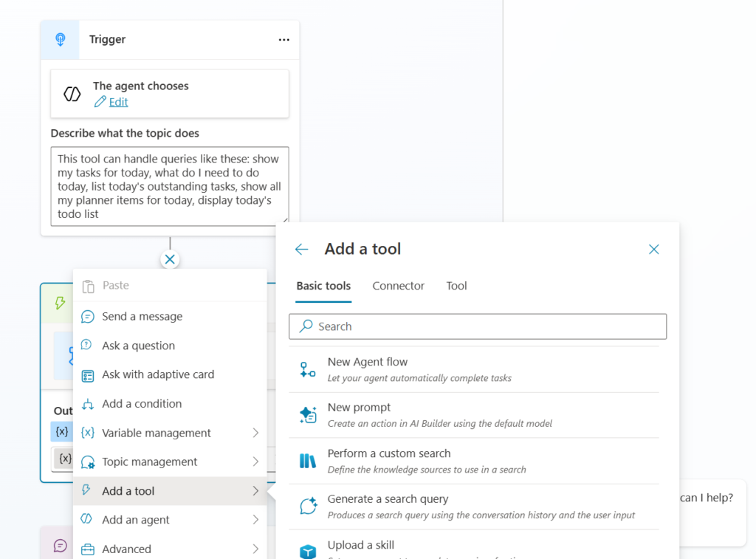Open Add an agent submenu

[x=170, y=519]
